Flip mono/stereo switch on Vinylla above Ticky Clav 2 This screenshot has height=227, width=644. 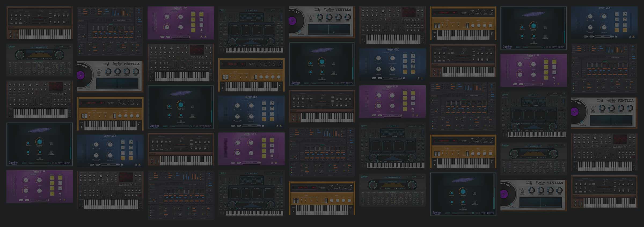click(x=107, y=64)
